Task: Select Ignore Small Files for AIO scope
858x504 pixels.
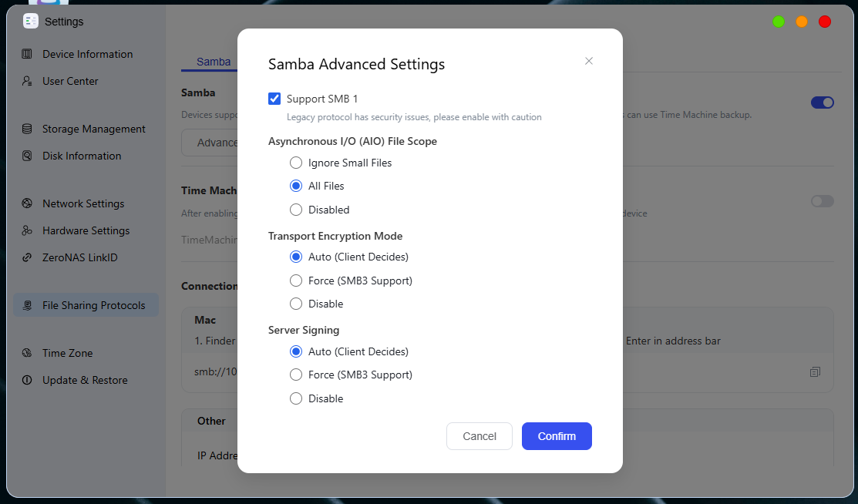Action: tap(296, 163)
